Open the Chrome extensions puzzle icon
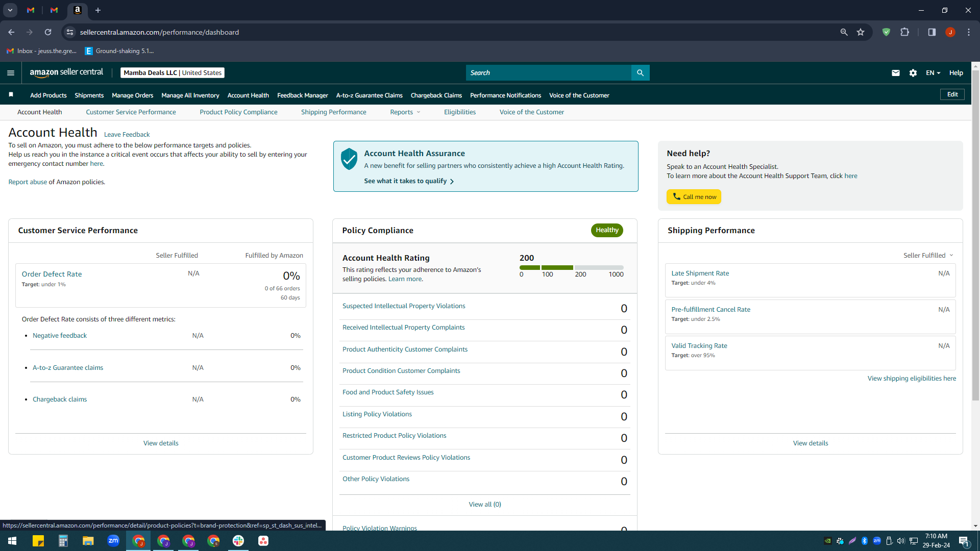This screenshot has height=551, width=980. [904, 32]
